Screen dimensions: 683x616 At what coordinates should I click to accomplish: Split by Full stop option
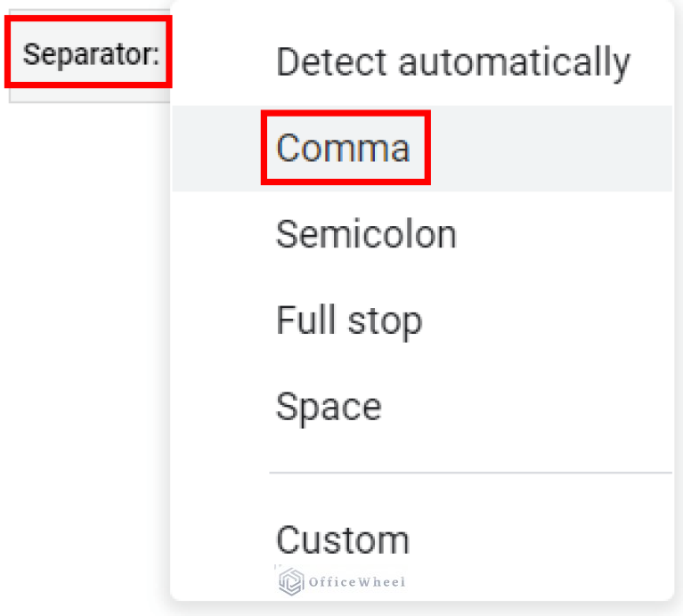pos(348,320)
